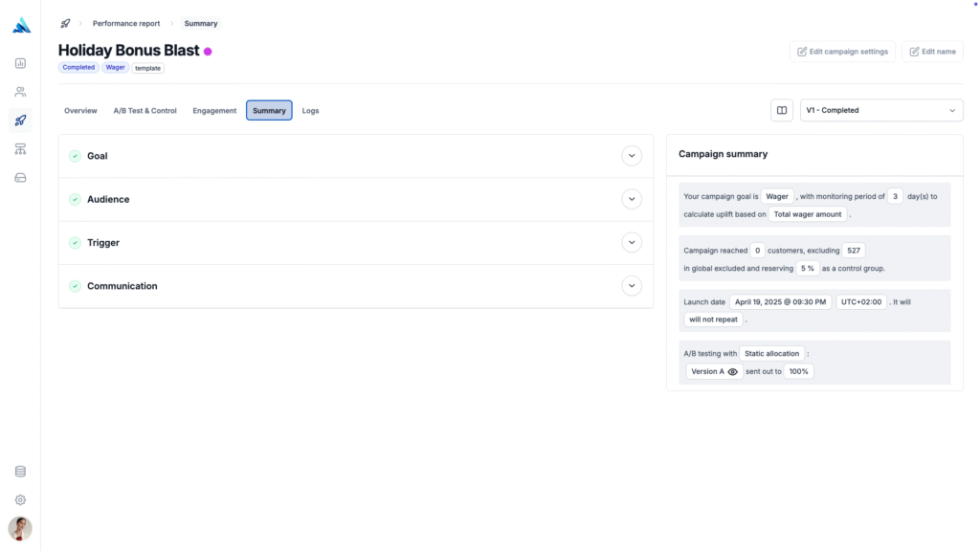Click the green check beside Audience
980x551 pixels.
[x=75, y=199]
